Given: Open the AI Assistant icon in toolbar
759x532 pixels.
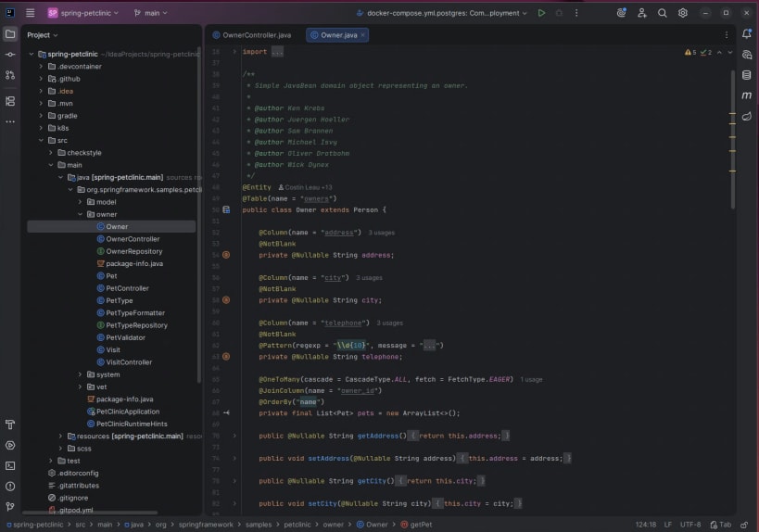Looking at the screenshot, I should tap(622, 13).
